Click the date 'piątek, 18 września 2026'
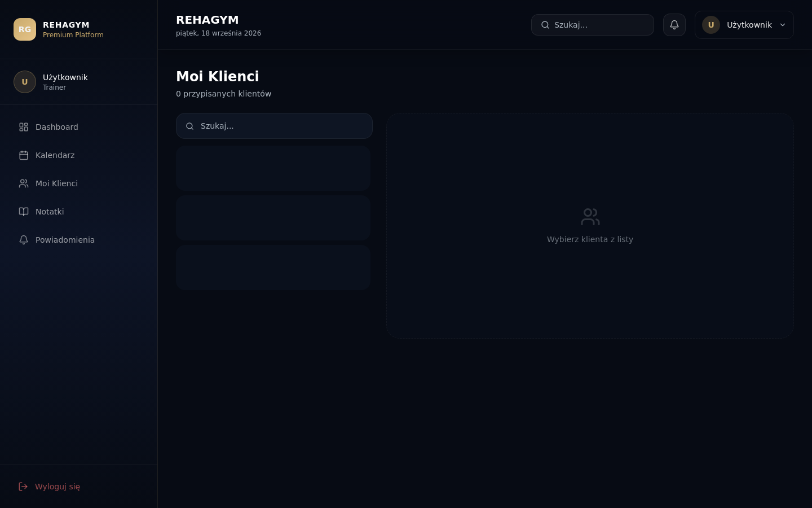 tap(218, 33)
